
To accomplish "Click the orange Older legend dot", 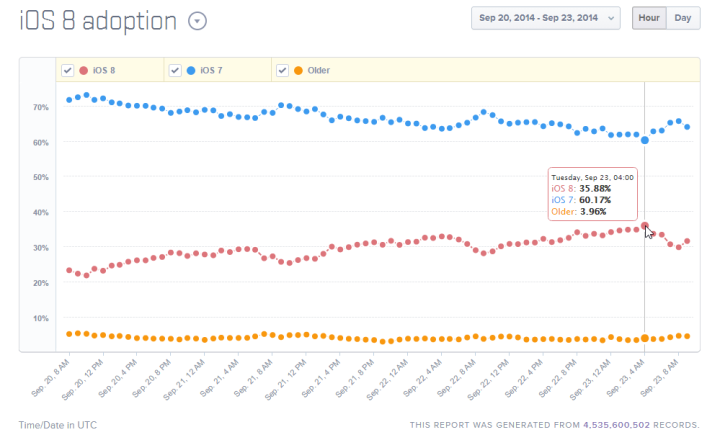I will (298, 71).
